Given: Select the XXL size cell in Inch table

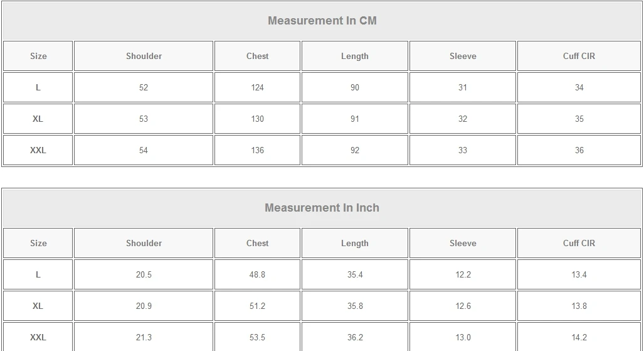Looking at the screenshot, I should point(38,337).
